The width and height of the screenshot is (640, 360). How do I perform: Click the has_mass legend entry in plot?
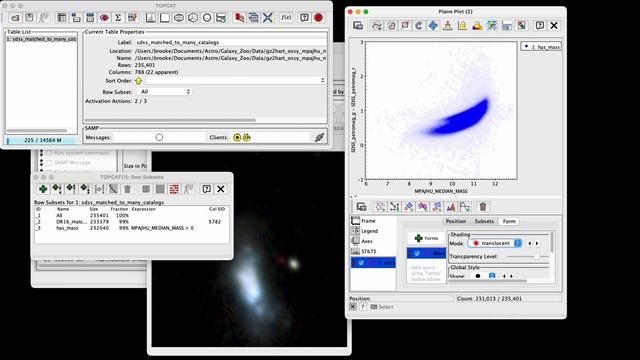pos(541,47)
